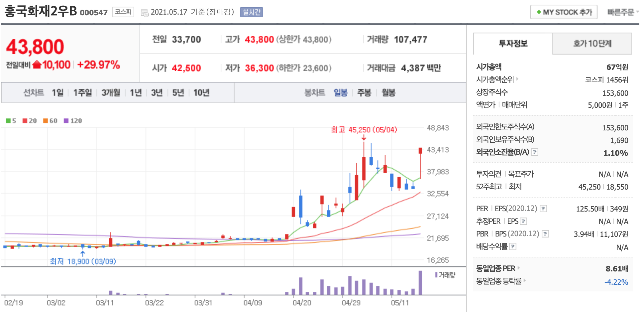Expand the 시가총액순위 arrow link
The image size is (644, 312).
click(x=517, y=79)
